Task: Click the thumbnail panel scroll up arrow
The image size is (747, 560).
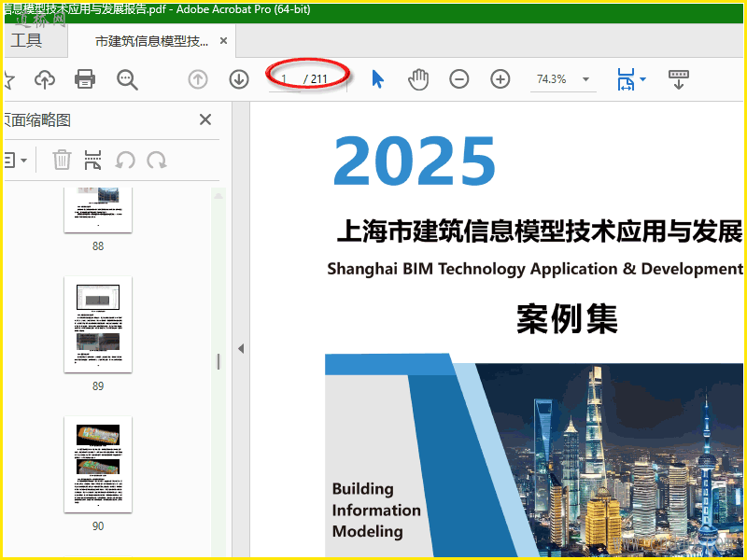Action: (x=218, y=195)
